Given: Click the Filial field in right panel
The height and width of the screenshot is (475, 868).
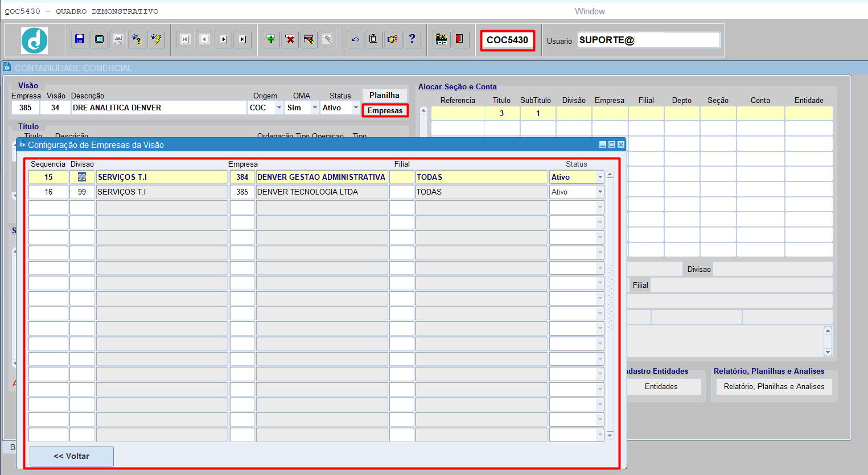Looking at the screenshot, I should [741, 285].
